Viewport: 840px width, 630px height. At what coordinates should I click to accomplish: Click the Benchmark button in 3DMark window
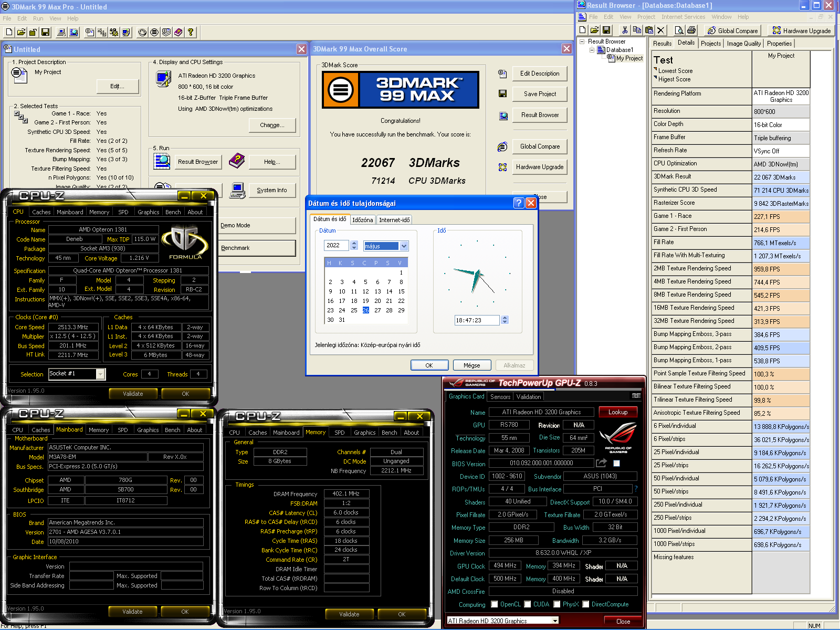(x=257, y=248)
